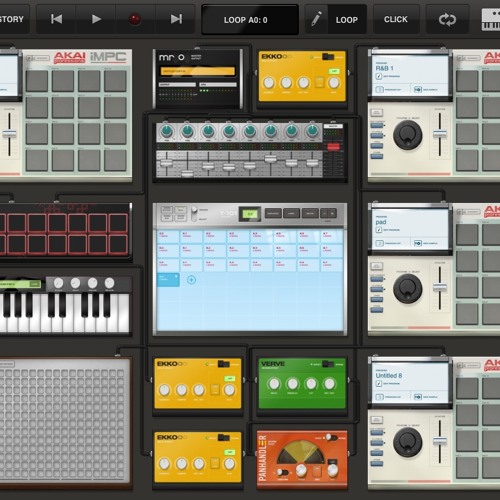The height and width of the screenshot is (500, 500).
Task: Open the program list icon on the R&B 1 iMPC
Action: coord(380,89)
